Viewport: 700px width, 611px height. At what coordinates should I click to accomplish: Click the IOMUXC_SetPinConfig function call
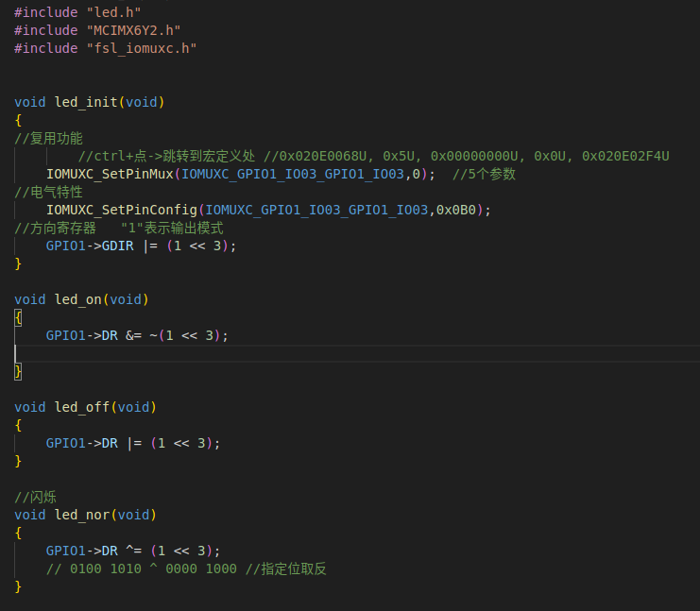[x=122, y=210]
